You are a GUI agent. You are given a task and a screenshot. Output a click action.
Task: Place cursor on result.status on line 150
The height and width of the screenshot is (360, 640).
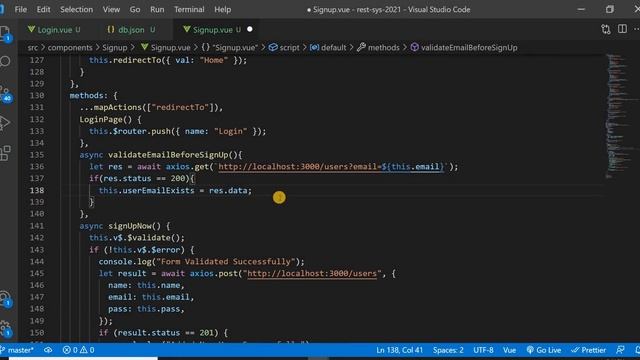pos(149,333)
